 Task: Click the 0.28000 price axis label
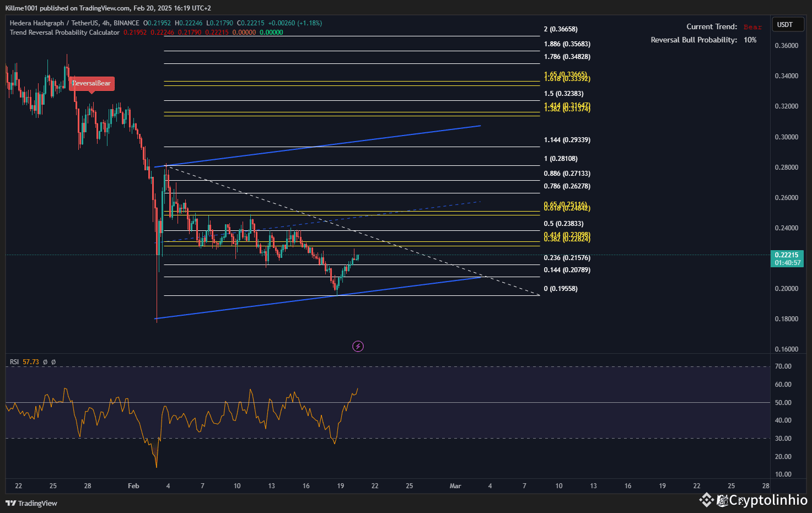pos(787,168)
